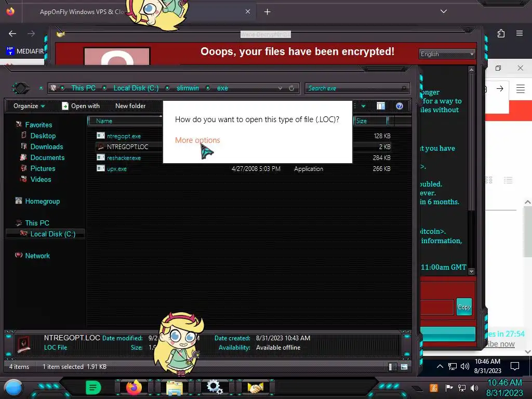Open Downloads in navigation pane
Image resolution: width=532 pixels, height=399 pixels.
click(x=46, y=147)
